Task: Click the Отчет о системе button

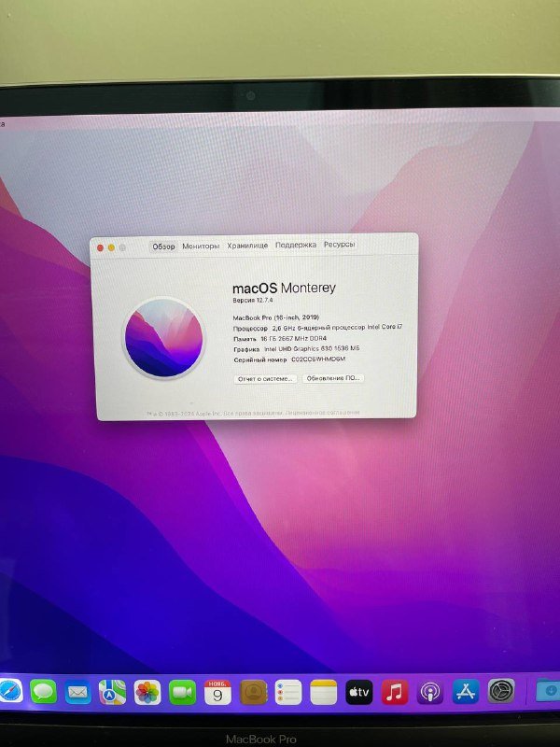Action: pyautogui.click(x=265, y=379)
